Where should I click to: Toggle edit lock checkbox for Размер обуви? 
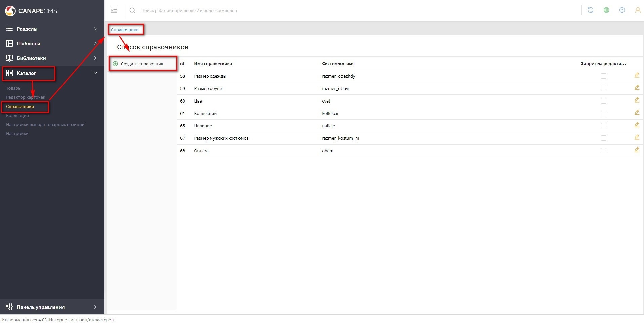[x=603, y=88]
